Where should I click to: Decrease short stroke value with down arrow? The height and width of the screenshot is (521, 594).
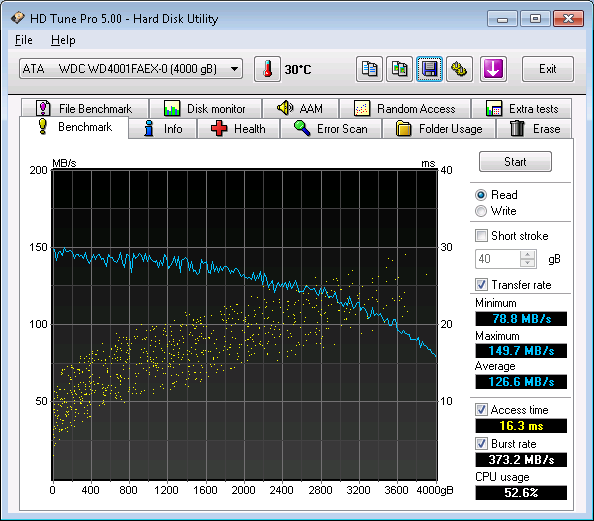pyautogui.click(x=527, y=263)
